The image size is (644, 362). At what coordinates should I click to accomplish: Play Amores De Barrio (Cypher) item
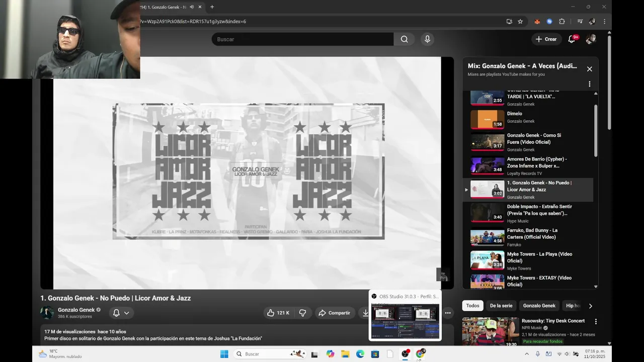click(x=528, y=166)
